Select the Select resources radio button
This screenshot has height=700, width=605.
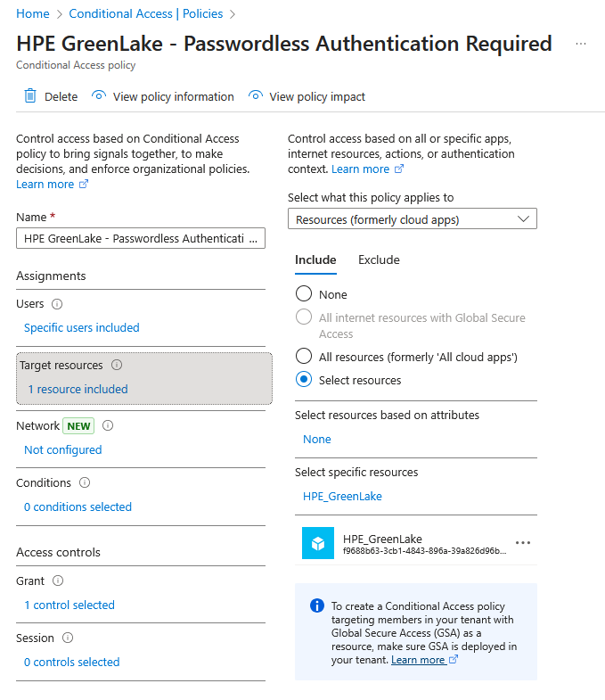pyautogui.click(x=304, y=380)
